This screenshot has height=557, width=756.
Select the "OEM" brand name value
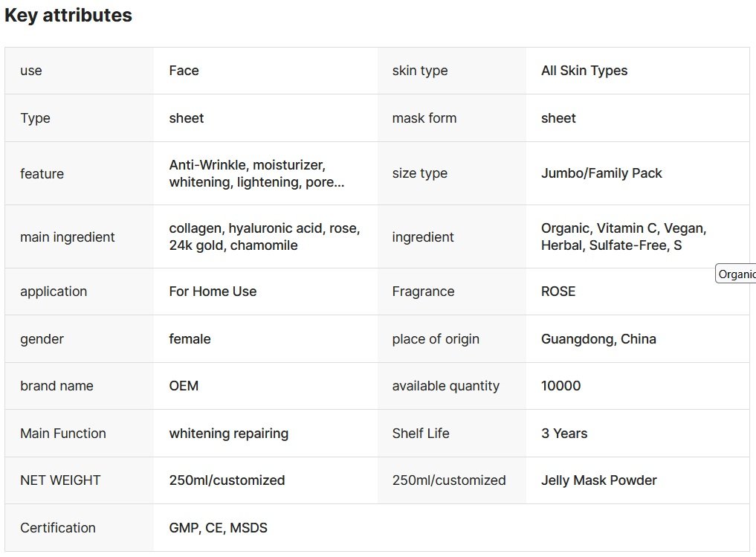pyautogui.click(x=184, y=386)
